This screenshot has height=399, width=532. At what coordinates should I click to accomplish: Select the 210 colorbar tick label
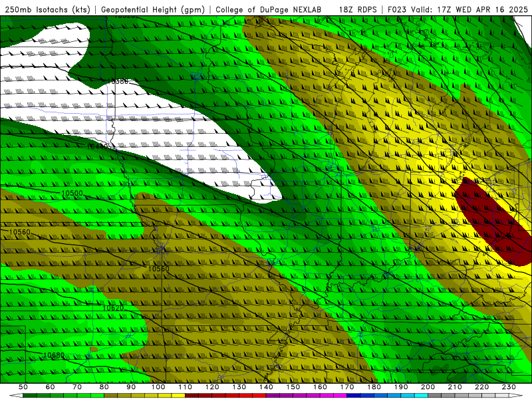(x=455, y=387)
